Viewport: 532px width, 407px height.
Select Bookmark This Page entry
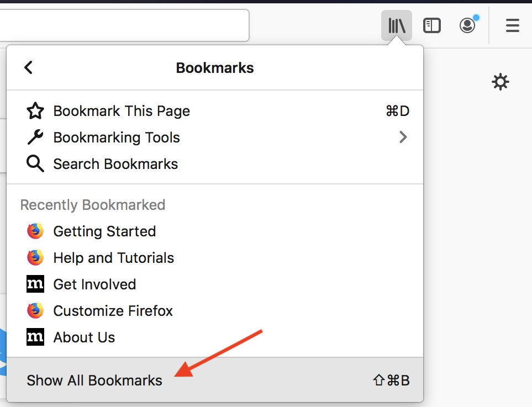coord(215,111)
